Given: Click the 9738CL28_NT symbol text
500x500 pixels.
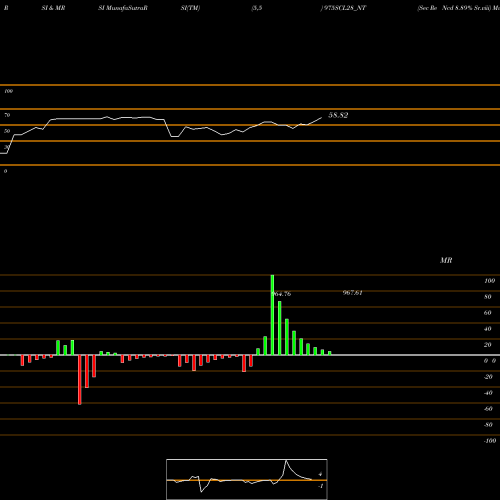Looking at the screenshot, I should point(345,8).
